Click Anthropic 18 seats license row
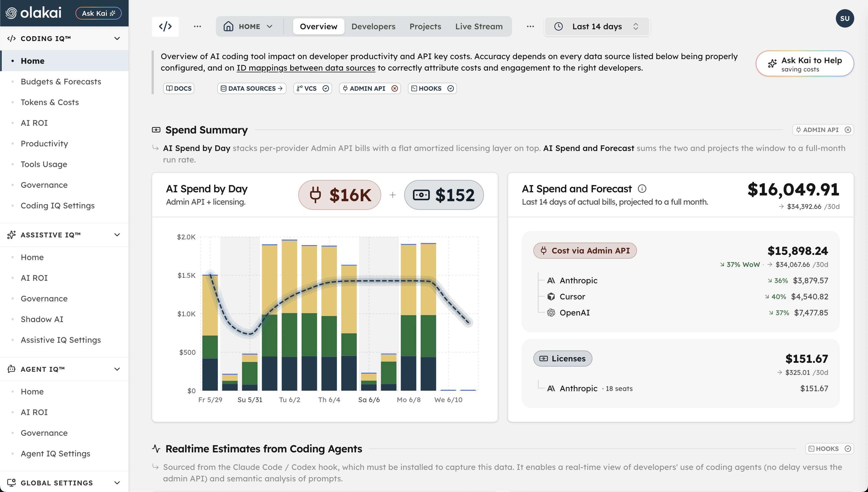This screenshot has width=868, height=492. [x=687, y=389]
